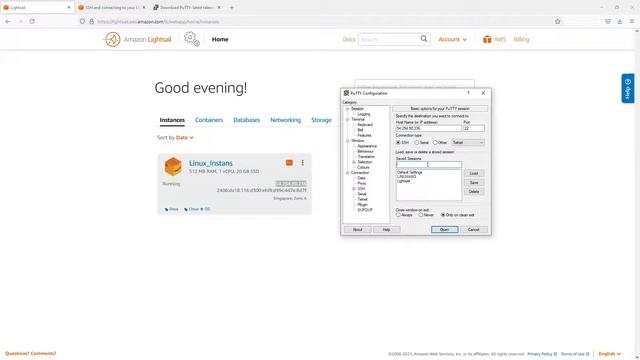Click Load saved session button
640x360 pixels.
(x=474, y=173)
